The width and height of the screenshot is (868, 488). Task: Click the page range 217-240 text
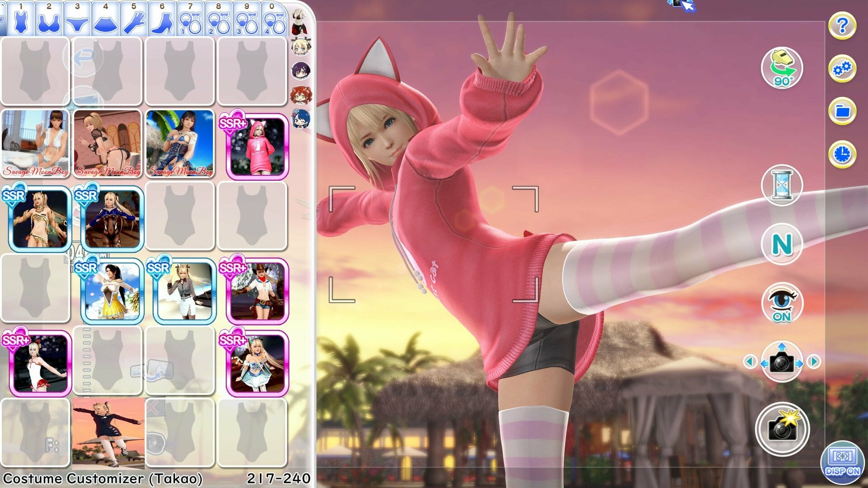(x=278, y=479)
